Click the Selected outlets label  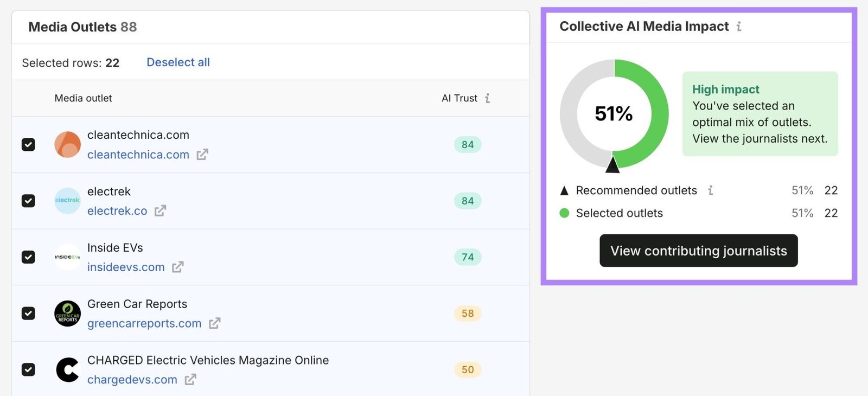620,213
